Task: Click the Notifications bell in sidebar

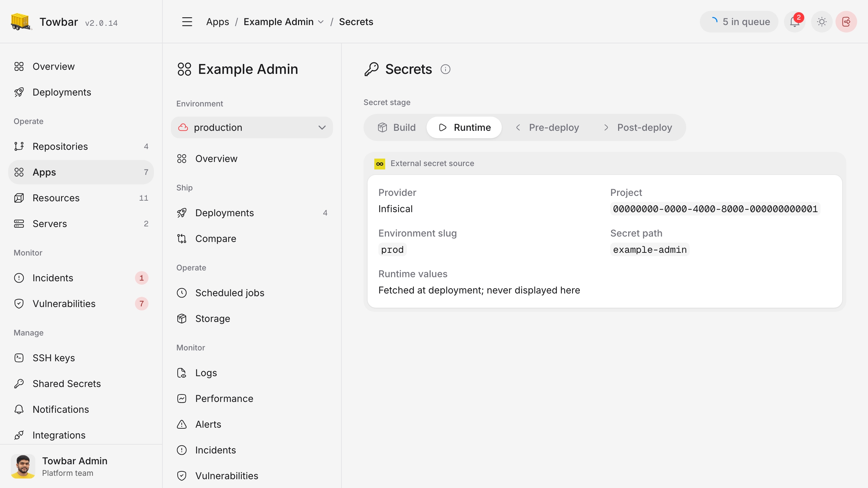Action: point(19,409)
